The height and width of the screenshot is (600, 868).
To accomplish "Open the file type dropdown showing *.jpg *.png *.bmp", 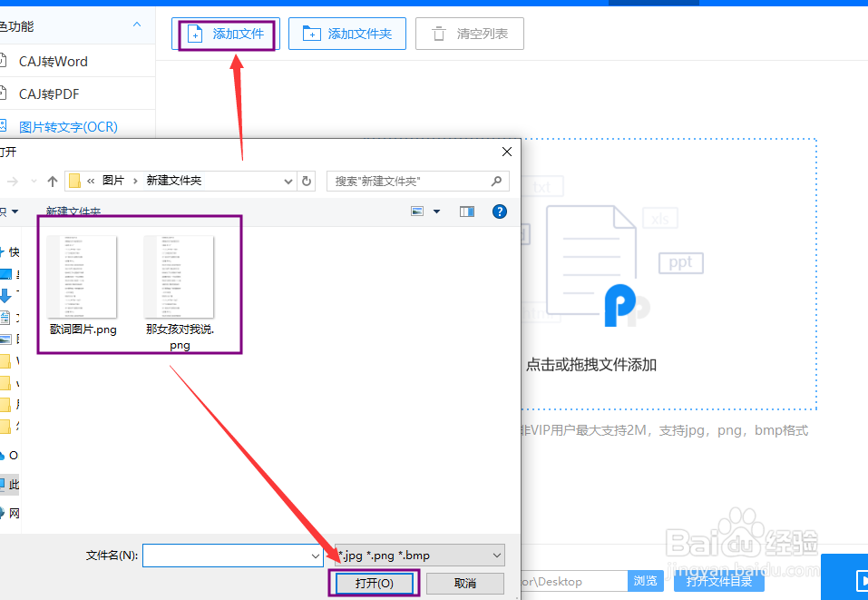I will coord(417,555).
